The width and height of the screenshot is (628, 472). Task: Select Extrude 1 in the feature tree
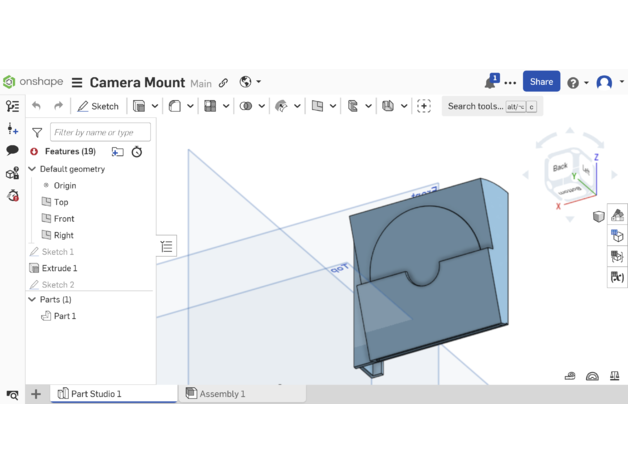(x=59, y=268)
